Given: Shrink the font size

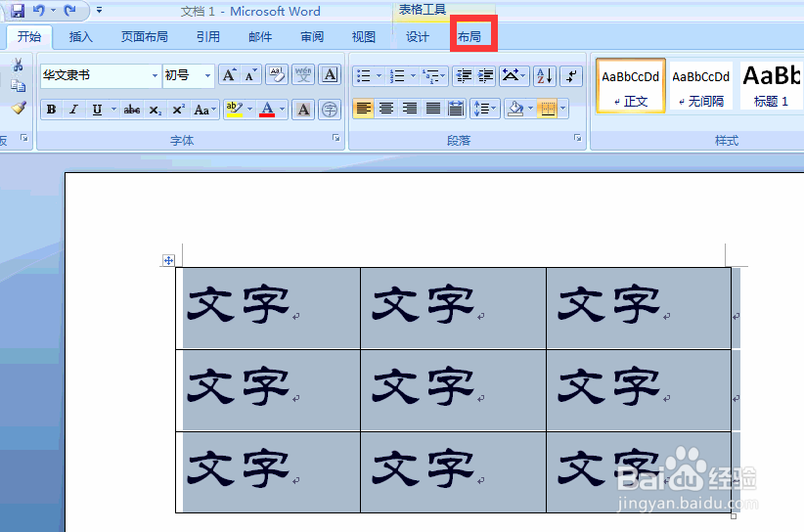Looking at the screenshot, I should click(250, 75).
